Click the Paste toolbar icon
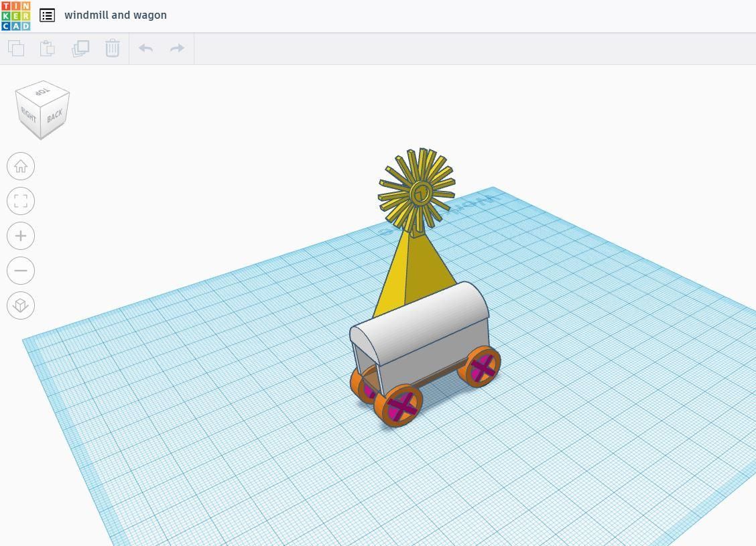756x546 pixels. coord(47,48)
